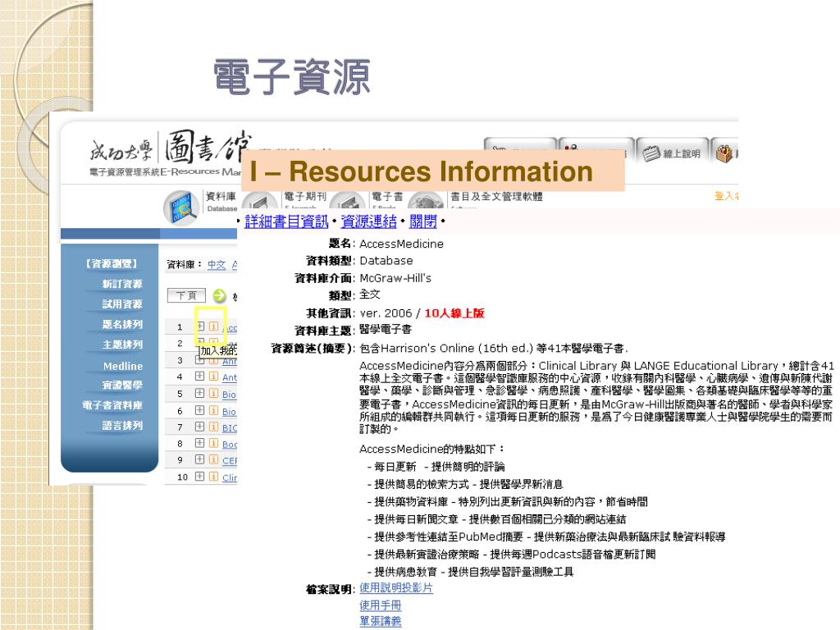Viewport: 840px width, 630px height.
Task: Open the Clin link in row 10
Action: [x=230, y=477]
